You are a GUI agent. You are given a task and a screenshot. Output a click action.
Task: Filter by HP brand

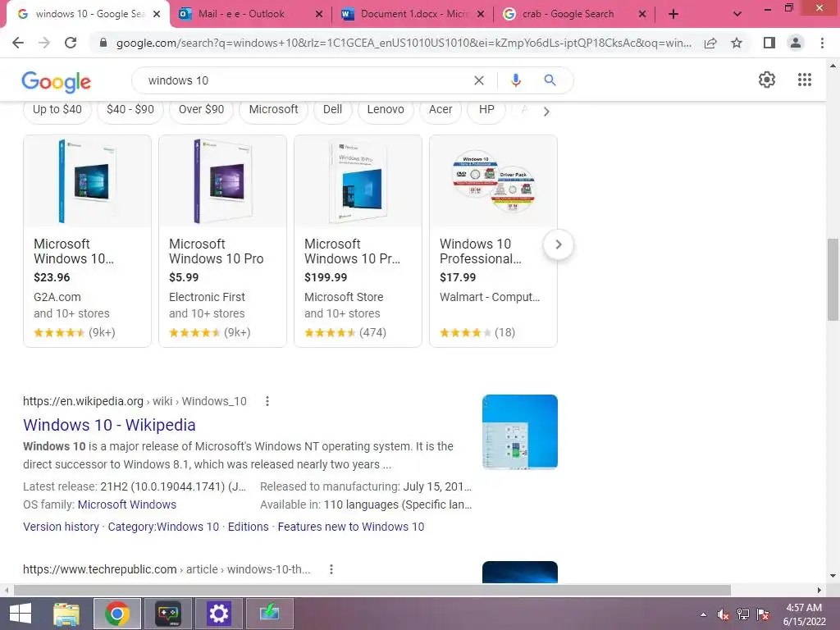click(486, 110)
